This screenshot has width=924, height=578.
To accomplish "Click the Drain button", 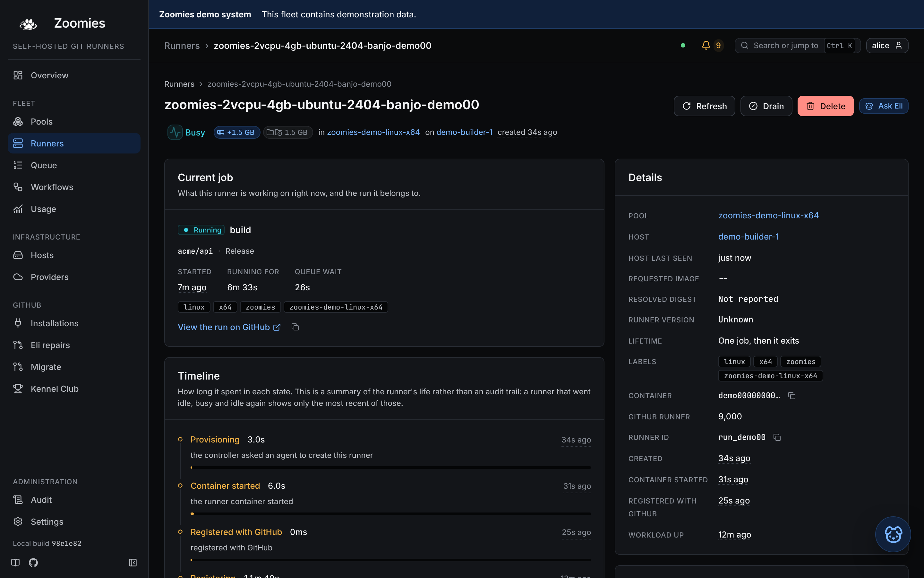I will 766,106.
